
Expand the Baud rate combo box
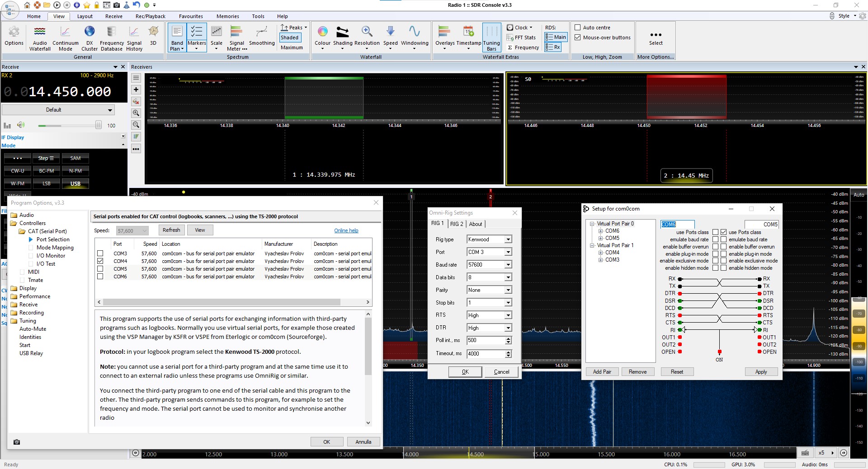pos(508,265)
